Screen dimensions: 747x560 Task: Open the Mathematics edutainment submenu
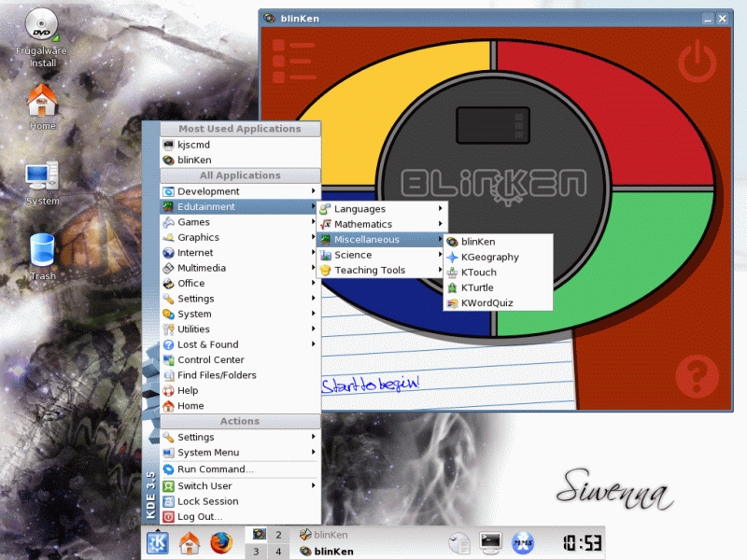381,224
